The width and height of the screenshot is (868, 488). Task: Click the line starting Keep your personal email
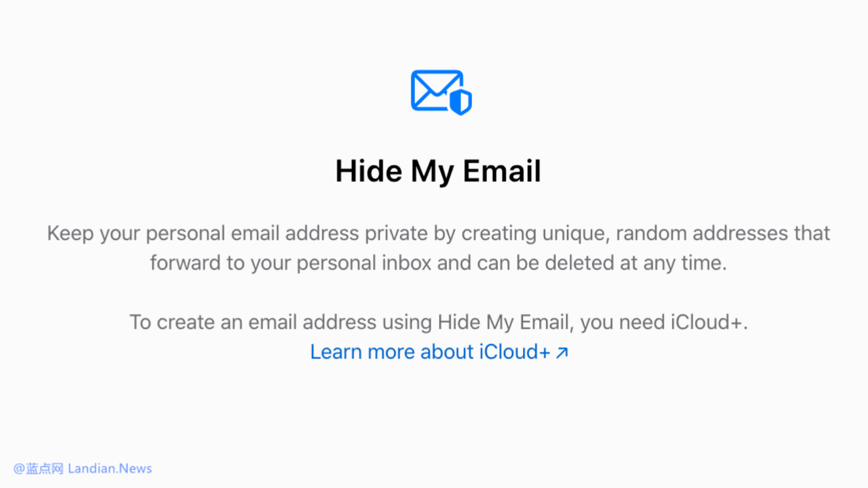click(438, 234)
